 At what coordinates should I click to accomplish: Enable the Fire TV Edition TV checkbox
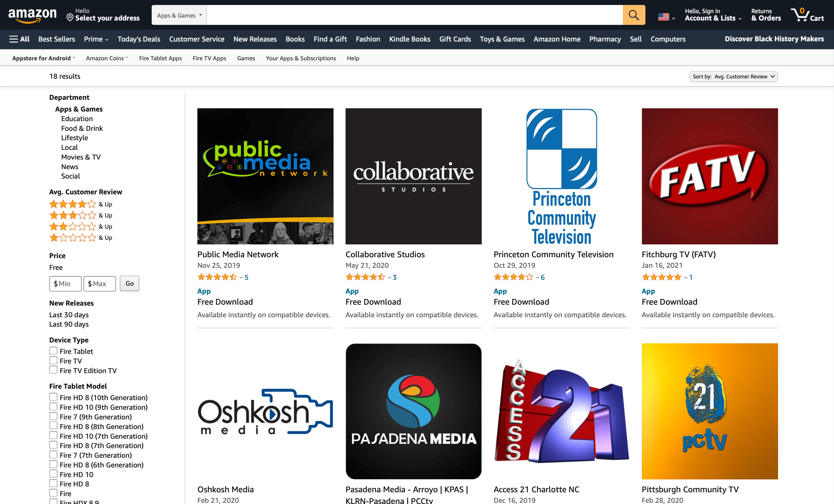click(54, 370)
